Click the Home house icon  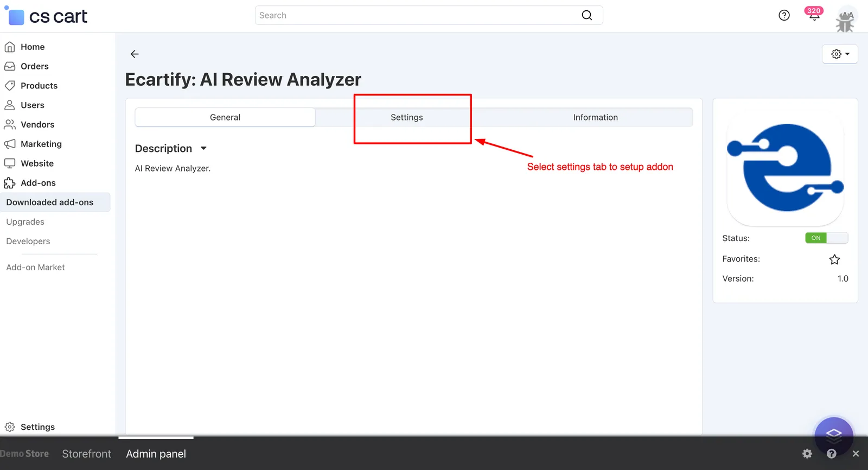point(10,47)
